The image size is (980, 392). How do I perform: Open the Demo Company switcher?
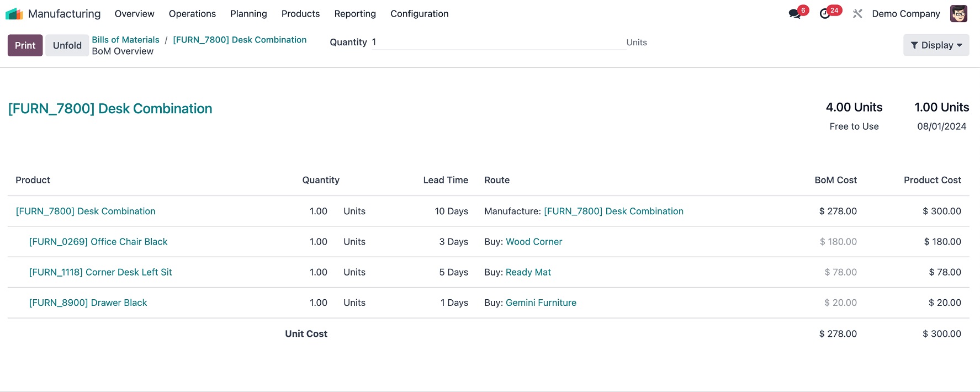[905, 14]
